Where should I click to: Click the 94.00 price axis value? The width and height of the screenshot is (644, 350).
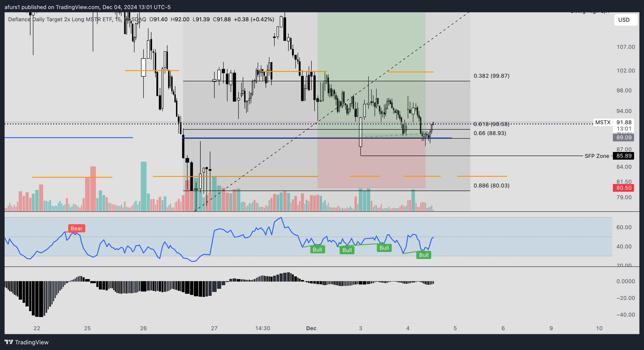point(624,111)
